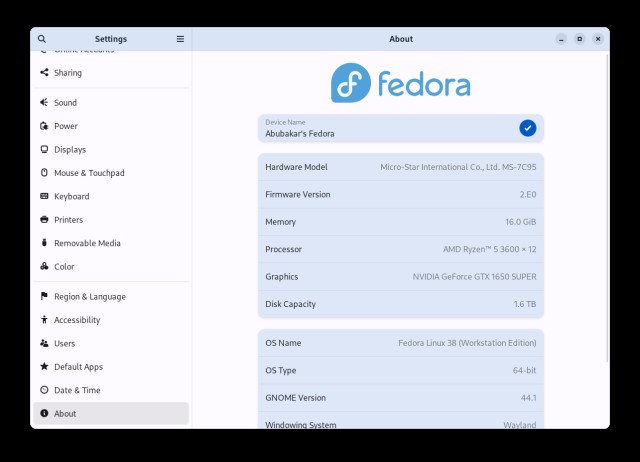
Task: Click the Settings title in sidebar header
Action: click(x=111, y=39)
